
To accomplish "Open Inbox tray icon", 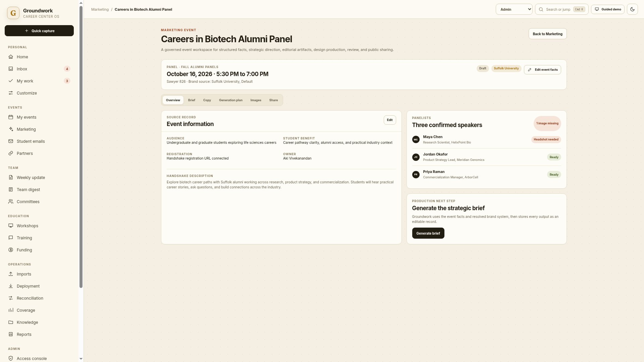I will coord(11,69).
